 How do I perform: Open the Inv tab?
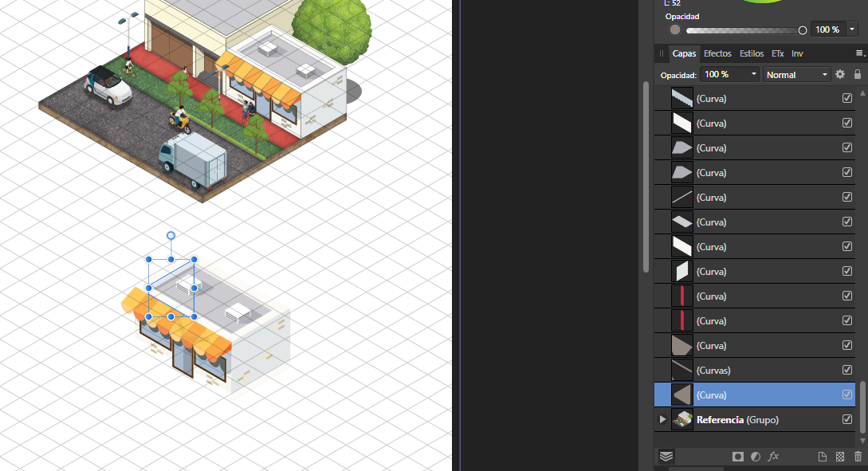[x=797, y=53]
